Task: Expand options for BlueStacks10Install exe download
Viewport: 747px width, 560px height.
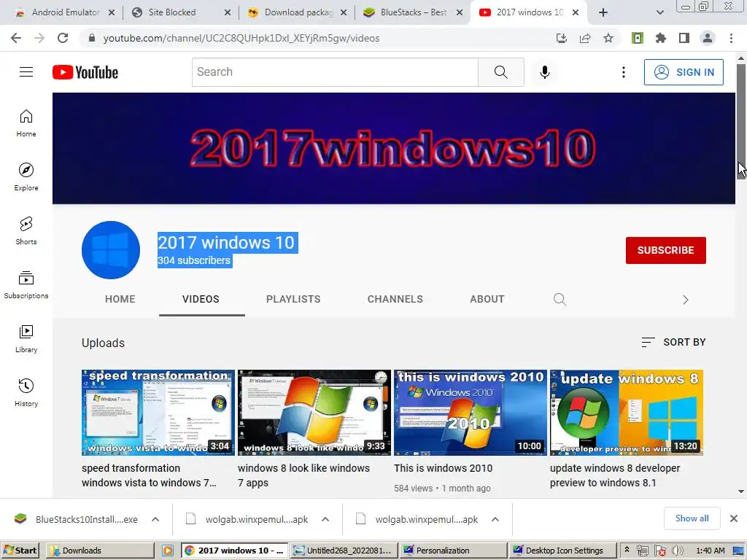Action: coord(155,519)
